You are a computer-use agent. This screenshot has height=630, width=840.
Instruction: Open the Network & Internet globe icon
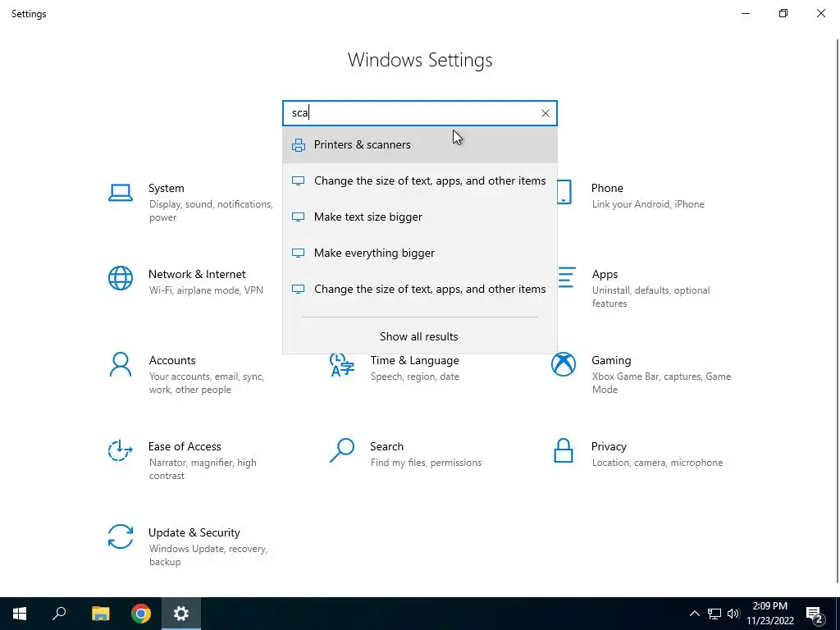point(120,279)
